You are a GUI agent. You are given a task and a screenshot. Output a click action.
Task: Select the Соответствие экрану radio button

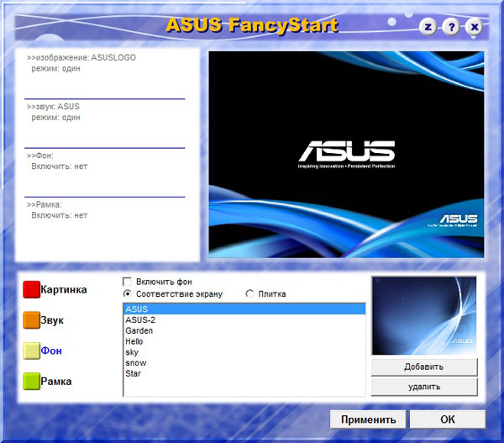128,294
